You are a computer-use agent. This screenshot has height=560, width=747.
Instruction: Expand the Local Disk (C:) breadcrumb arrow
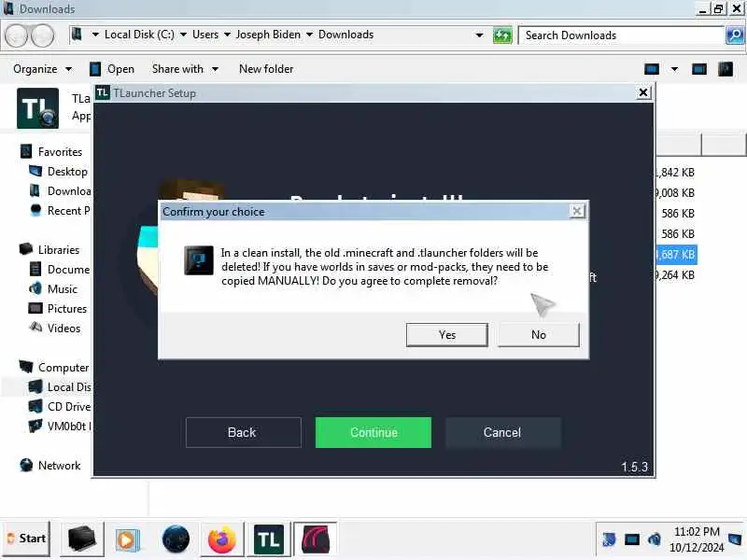(x=183, y=35)
